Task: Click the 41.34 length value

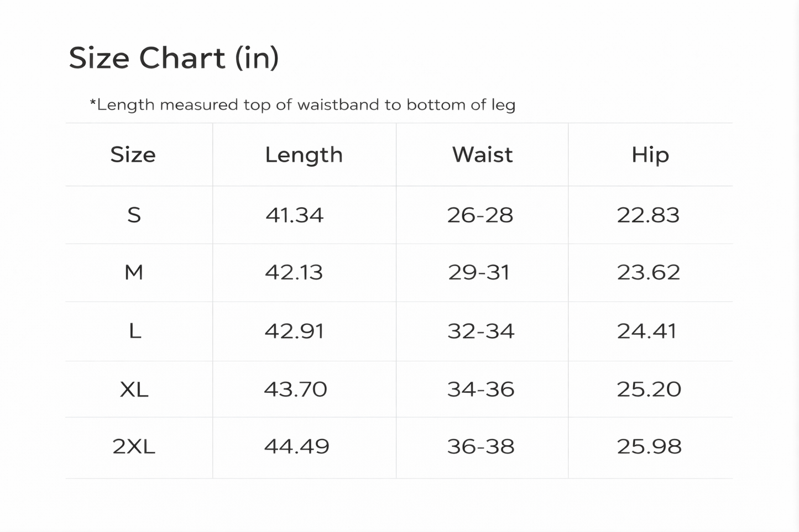Action: 295,215
